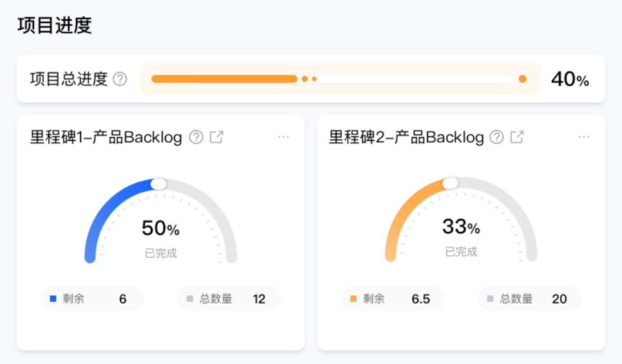Select the 里程碑2-产品Backlog title
The height and width of the screenshot is (364, 622).
coord(406,137)
